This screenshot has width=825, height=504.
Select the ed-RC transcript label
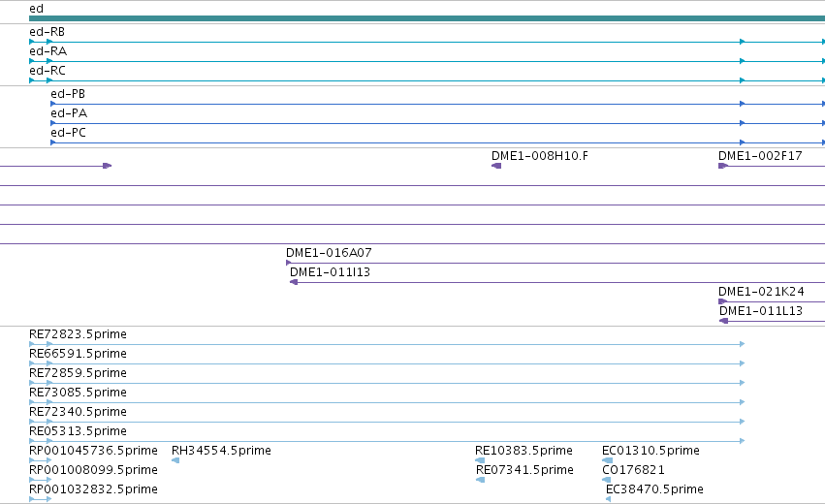[48, 71]
